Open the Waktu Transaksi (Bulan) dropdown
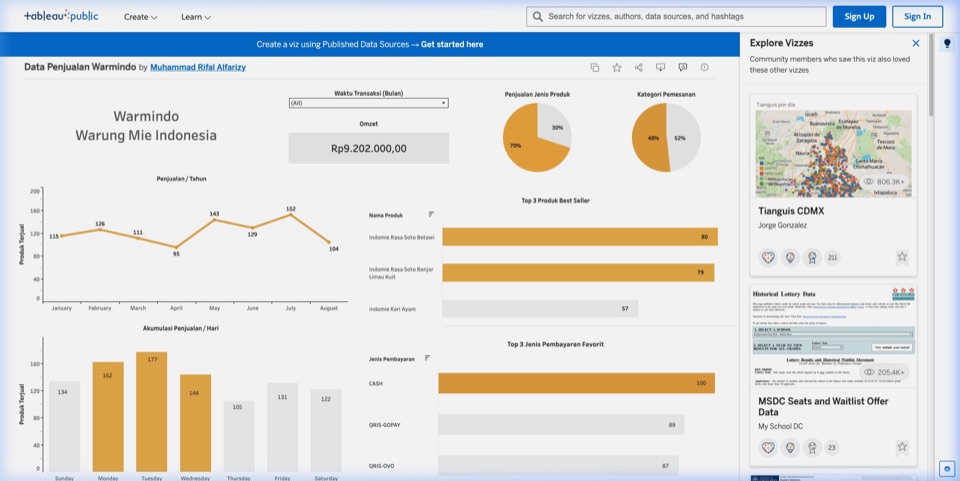This screenshot has height=481, width=960. [x=369, y=103]
